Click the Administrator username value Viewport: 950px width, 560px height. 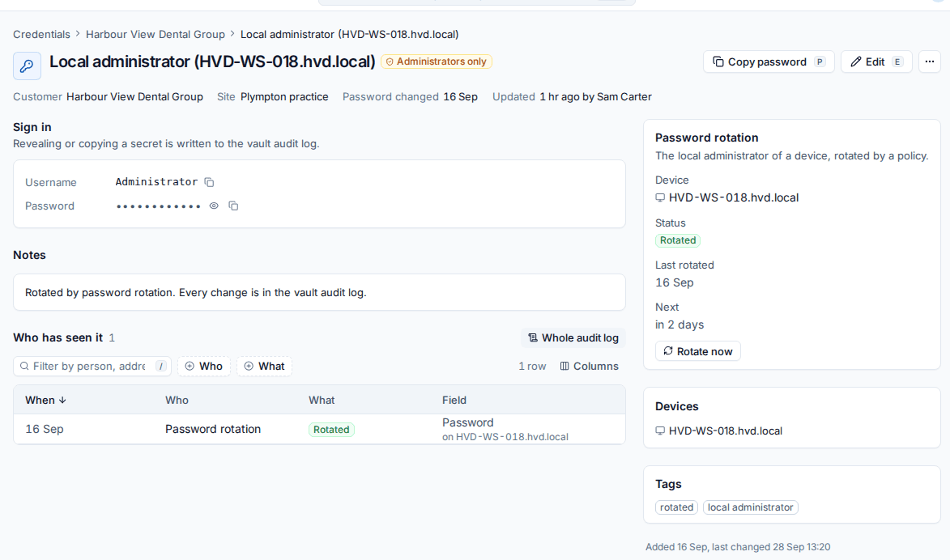(156, 182)
